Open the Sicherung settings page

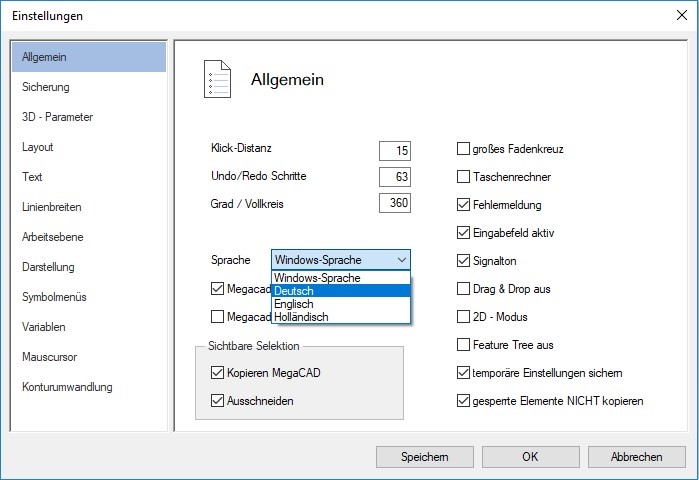pos(46,87)
